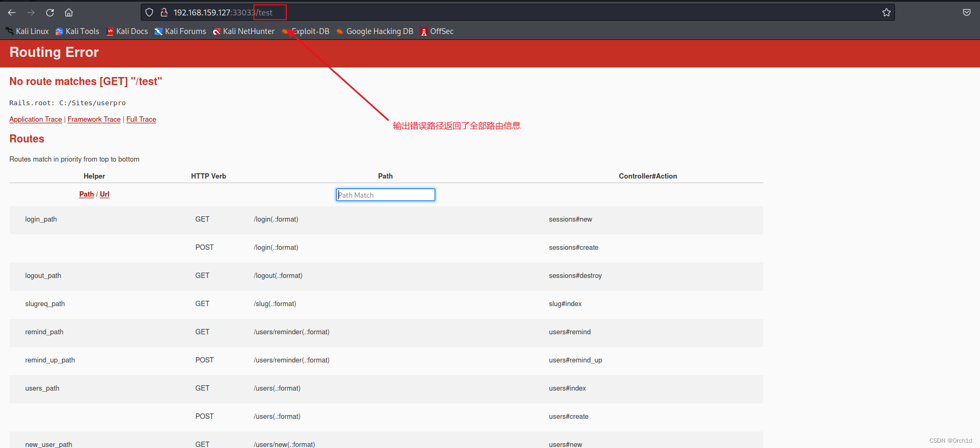Click the /users/new(.:format) path cell

pyautogui.click(x=284, y=444)
